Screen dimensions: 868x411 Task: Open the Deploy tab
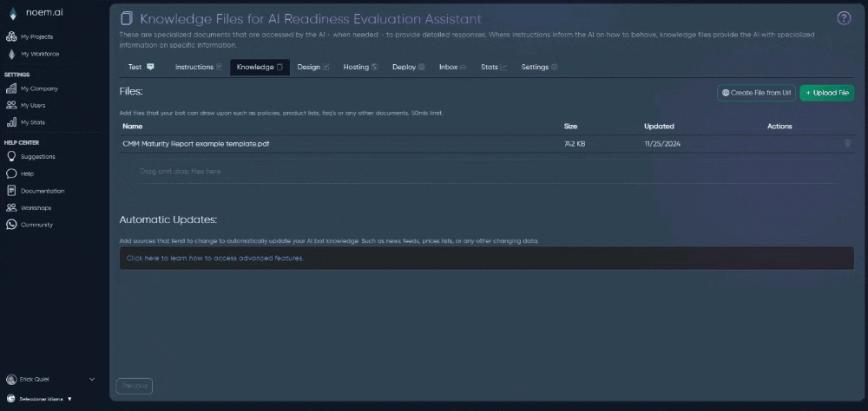coord(408,67)
